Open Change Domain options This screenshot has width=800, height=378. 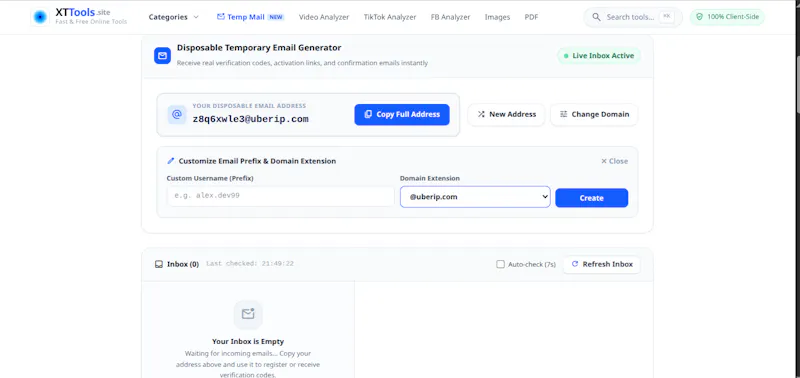coord(594,114)
